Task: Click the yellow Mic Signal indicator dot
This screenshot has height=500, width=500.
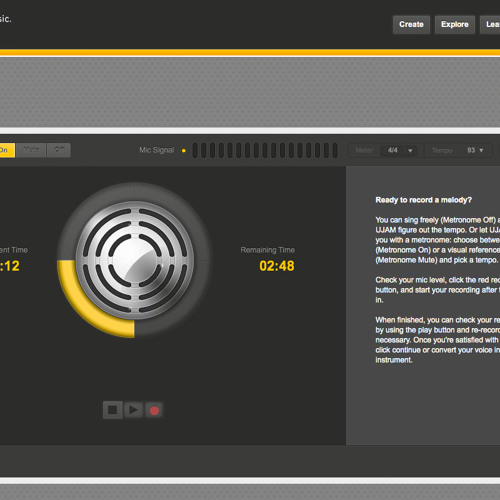Action: pos(184,151)
